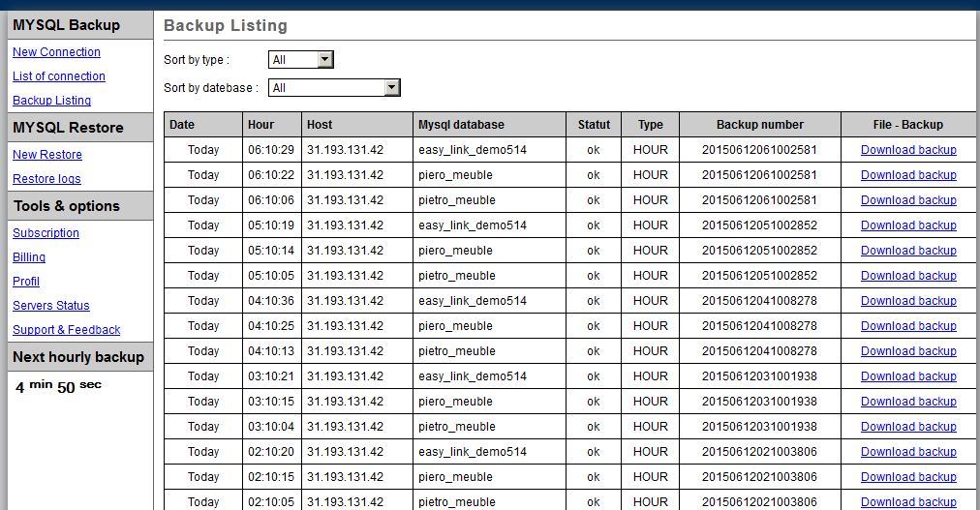Image resolution: width=980 pixels, height=510 pixels.
Task: Open Subscription under Tools & options
Action: 46,233
